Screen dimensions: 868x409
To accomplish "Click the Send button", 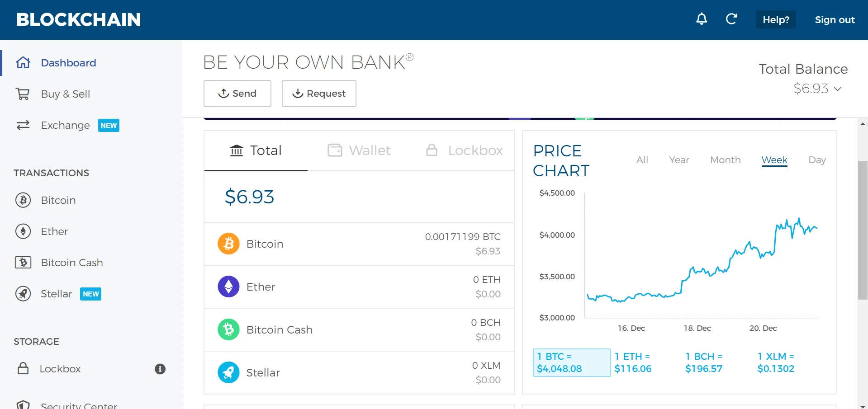I will pyautogui.click(x=237, y=94).
